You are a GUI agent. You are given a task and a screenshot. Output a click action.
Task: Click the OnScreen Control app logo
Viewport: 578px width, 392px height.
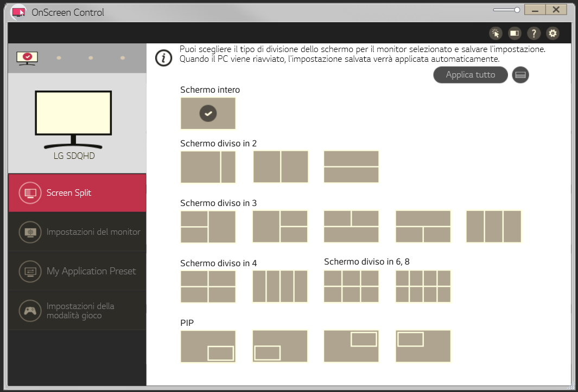click(x=18, y=12)
